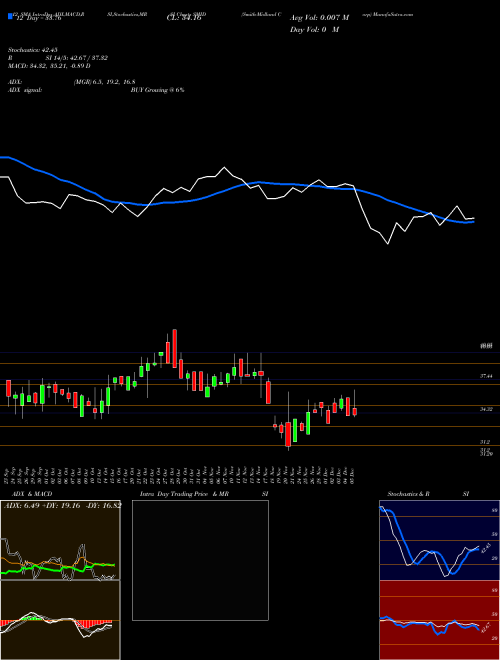Click the 37.44 price axis label
This screenshot has width=500, height=660.
(x=487, y=375)
